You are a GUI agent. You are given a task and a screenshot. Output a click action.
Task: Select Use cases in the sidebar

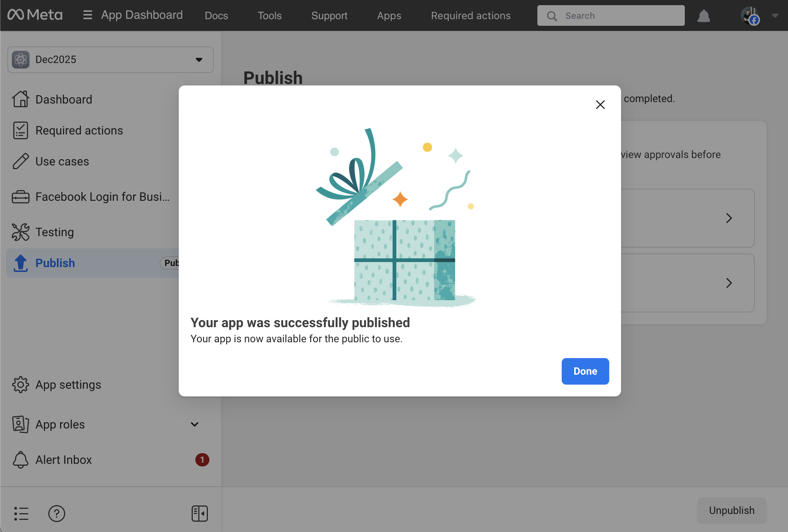(62, 161)
